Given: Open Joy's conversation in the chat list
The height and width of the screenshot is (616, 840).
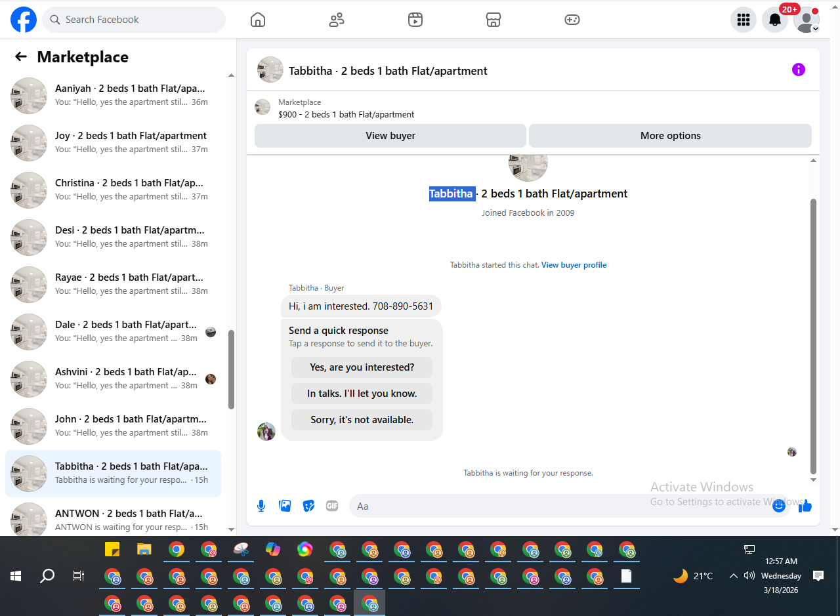Looking at the screenshot, I should [113, 143].
